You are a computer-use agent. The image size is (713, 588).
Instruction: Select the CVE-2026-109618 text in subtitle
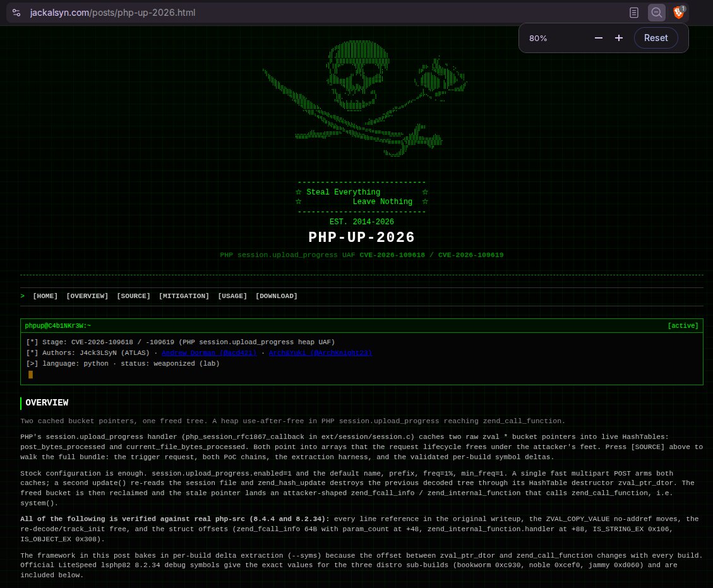392,255
